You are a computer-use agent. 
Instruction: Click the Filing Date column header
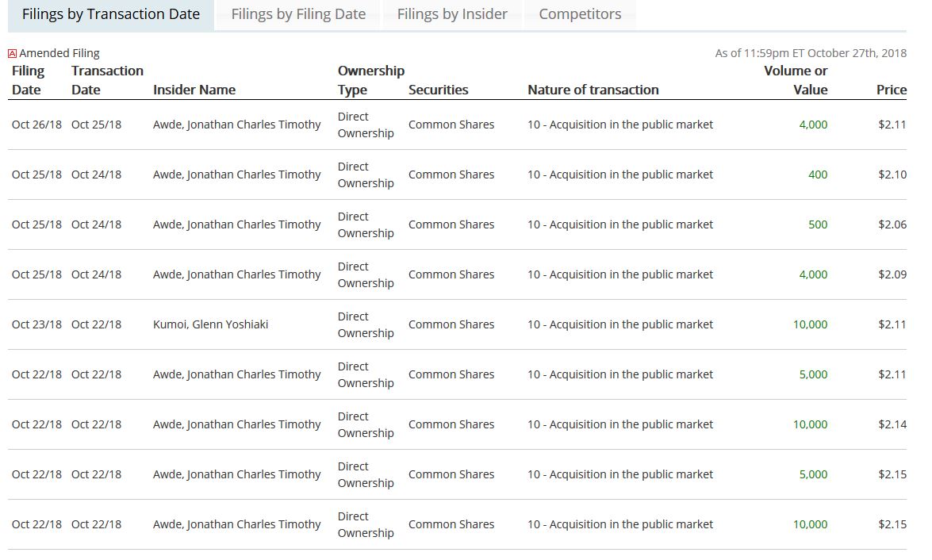coord(29,80)
